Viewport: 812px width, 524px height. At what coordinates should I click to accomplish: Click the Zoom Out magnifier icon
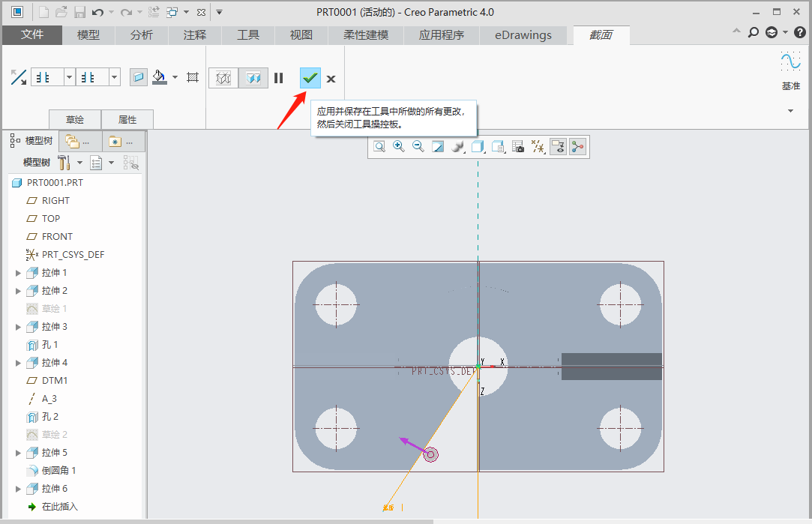coord(418,147)
